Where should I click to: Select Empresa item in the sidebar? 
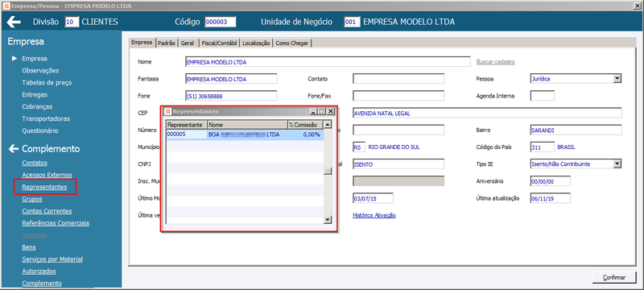tap(35, 58)
